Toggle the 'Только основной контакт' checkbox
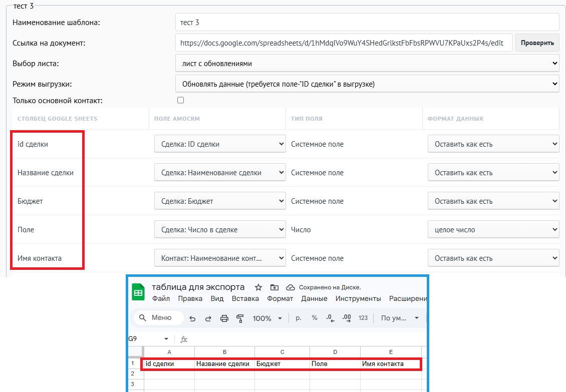This screenshot has height=392, width=566. click(x=180, y=100)
